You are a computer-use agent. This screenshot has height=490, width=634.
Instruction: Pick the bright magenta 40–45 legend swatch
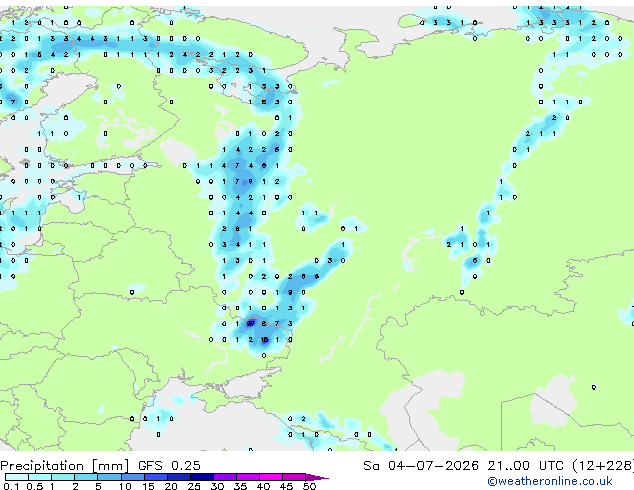pyautogui.click(x=271, y=477)
